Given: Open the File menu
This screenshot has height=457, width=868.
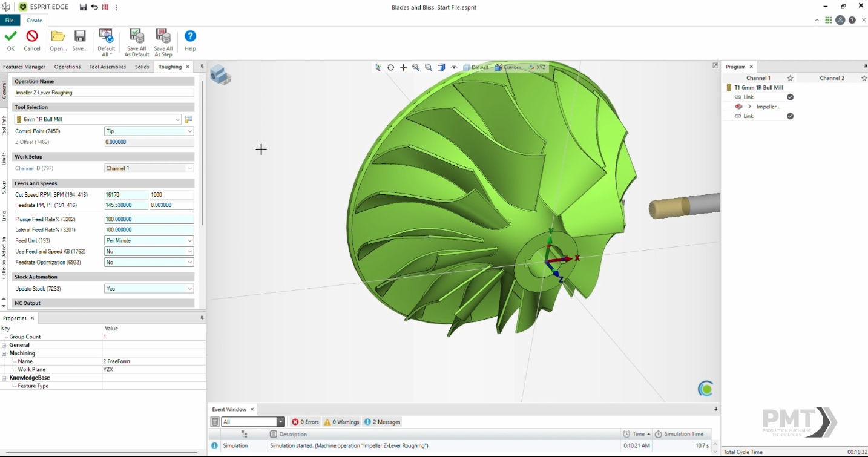Looking at the screenshot, I should point(10,20).
